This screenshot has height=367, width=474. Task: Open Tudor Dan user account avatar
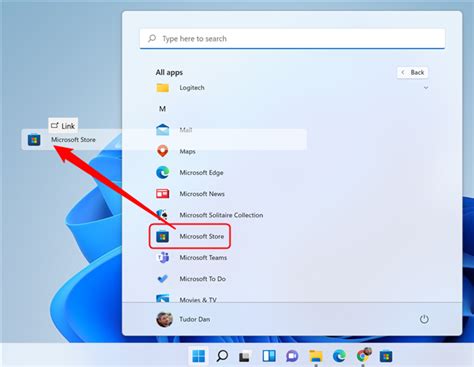click(164, 319)
